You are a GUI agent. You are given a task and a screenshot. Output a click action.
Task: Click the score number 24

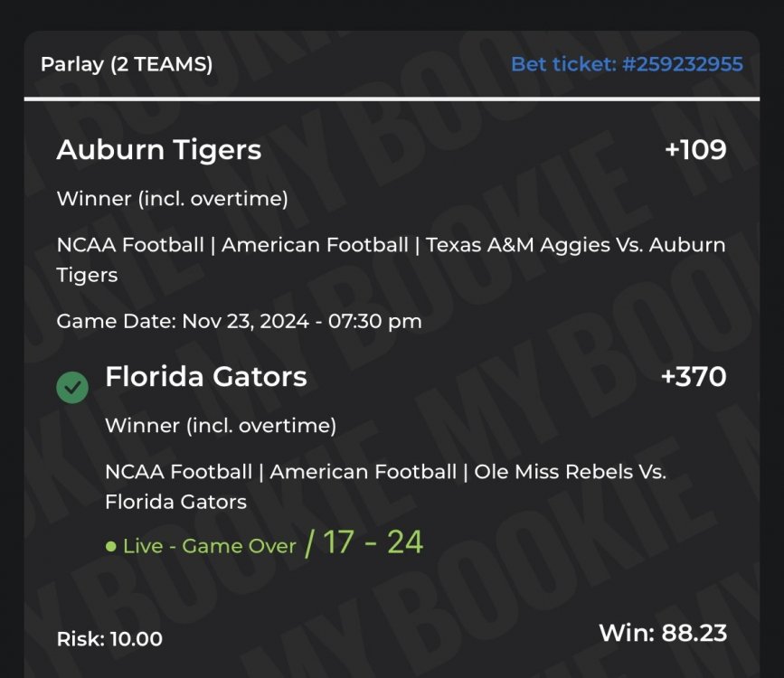pyautogui.click(x=405, y=542)
